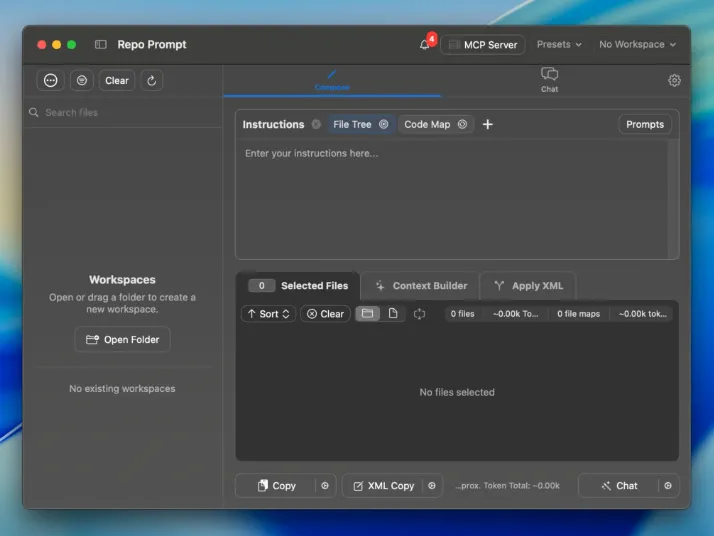This screenshot has height=536, width=714.
Task: Select the Context Builder tab
Action: click(x=421, y=286)
